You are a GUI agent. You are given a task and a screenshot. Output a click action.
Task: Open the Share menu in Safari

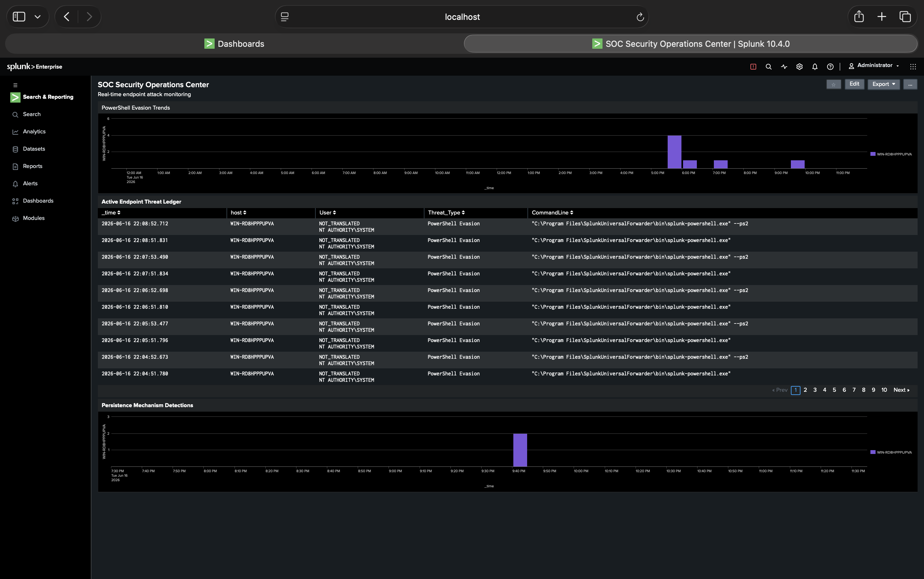(859, 16)
